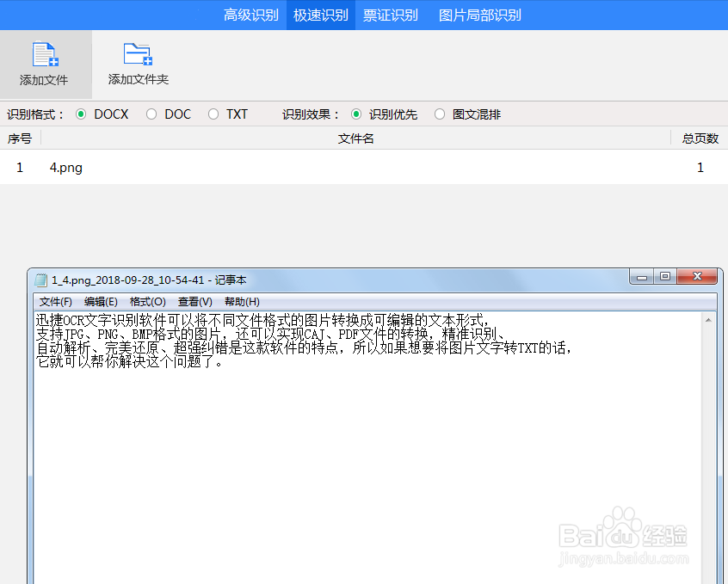Select the 4.png file row
The image size is (728, 584).
click(364, 168)
